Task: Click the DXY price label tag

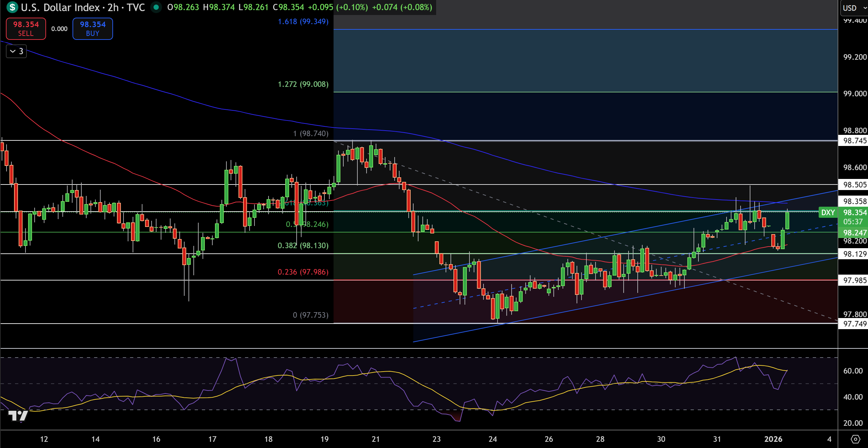Action: (828, 213)
